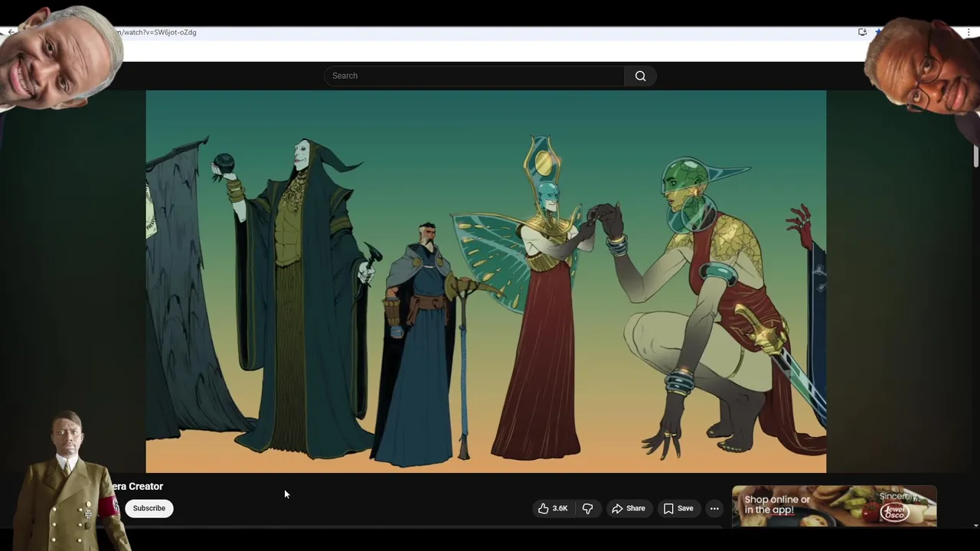Screen dimensions: 980x551
Task: Click the YouTube search magnifier button
Action: tap(640, 76)
